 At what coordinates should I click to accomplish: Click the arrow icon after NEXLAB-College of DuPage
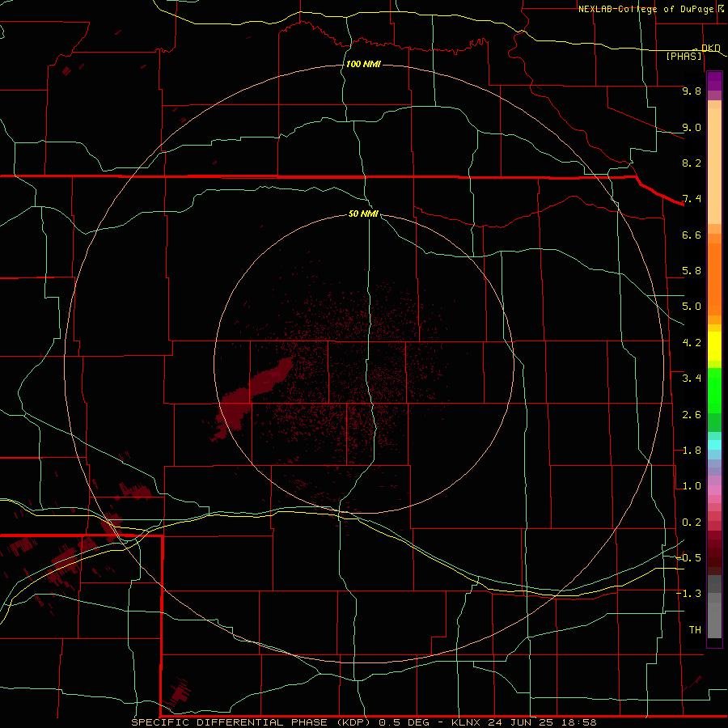[x=721, y=9]
